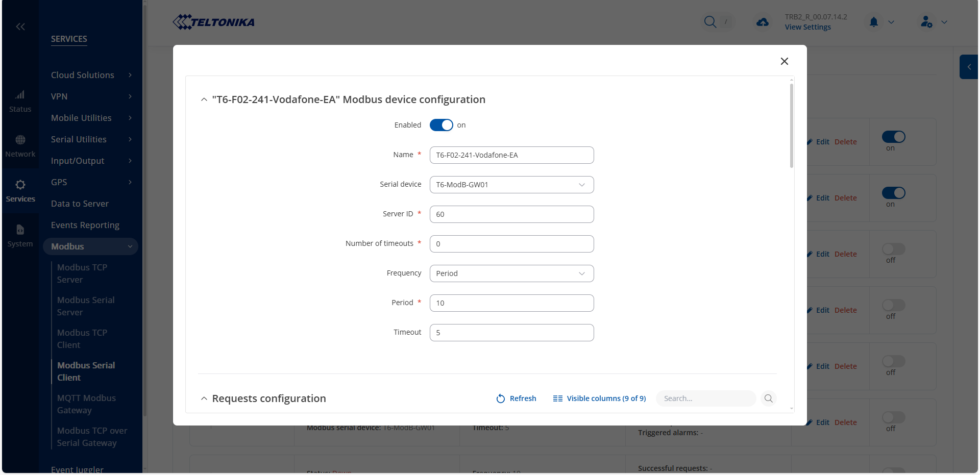The width and height of the screenshot is (980, 475).
Task: Click the Refresh icon in Requests configuration
Action: point(501,398)
